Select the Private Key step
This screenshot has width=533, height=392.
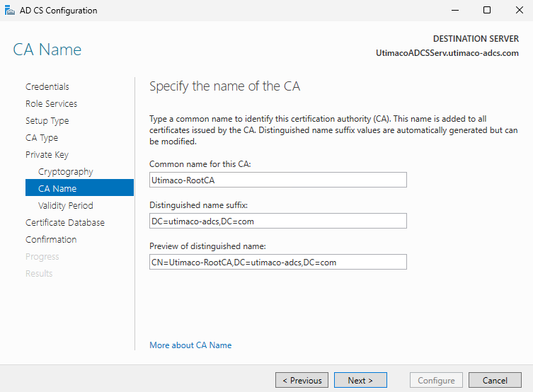[47, 155]
